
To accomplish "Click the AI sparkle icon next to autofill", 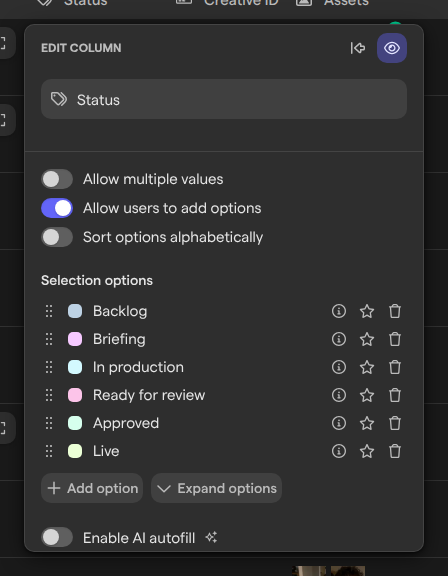I will click(211, 537).
